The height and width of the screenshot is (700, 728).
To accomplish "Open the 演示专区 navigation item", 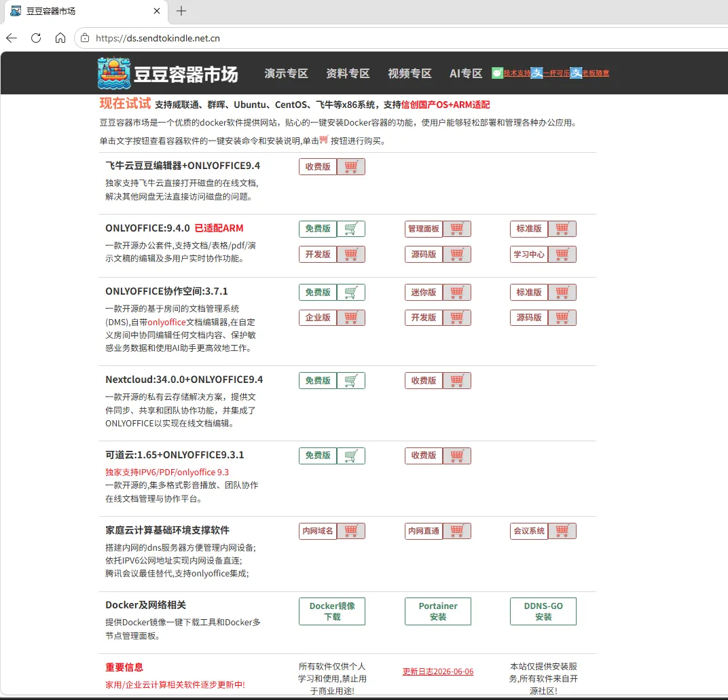I will click(x=287, y=73).
